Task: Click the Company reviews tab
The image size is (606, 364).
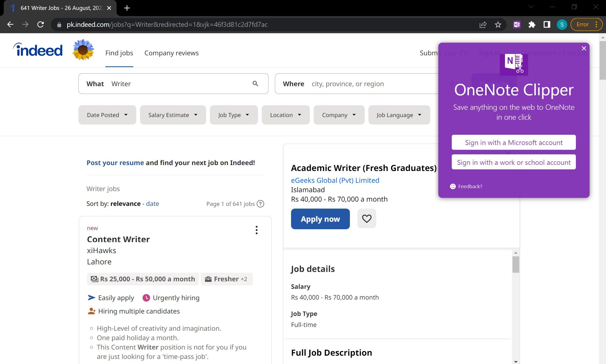Action: coord(171,53)
